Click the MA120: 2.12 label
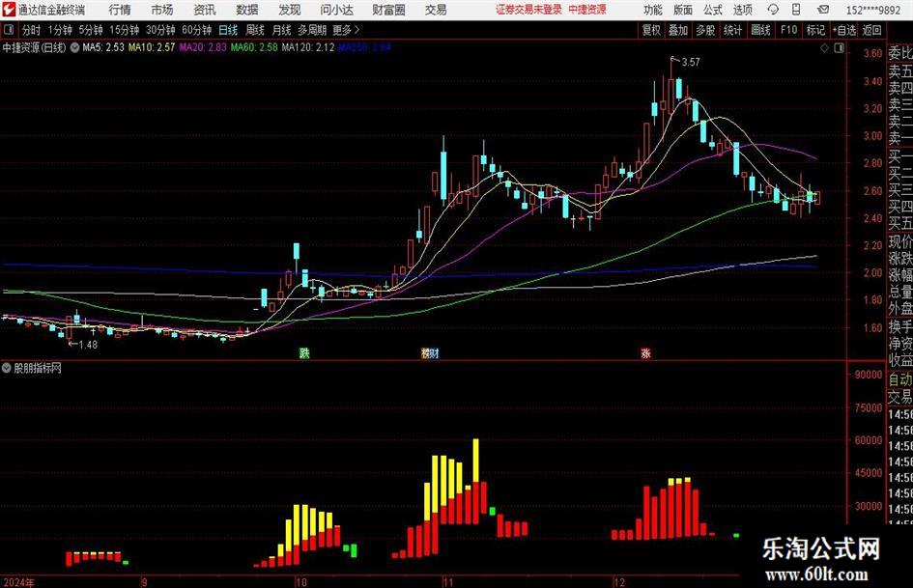Screen dimensions: 913x588 coord(308,47)
